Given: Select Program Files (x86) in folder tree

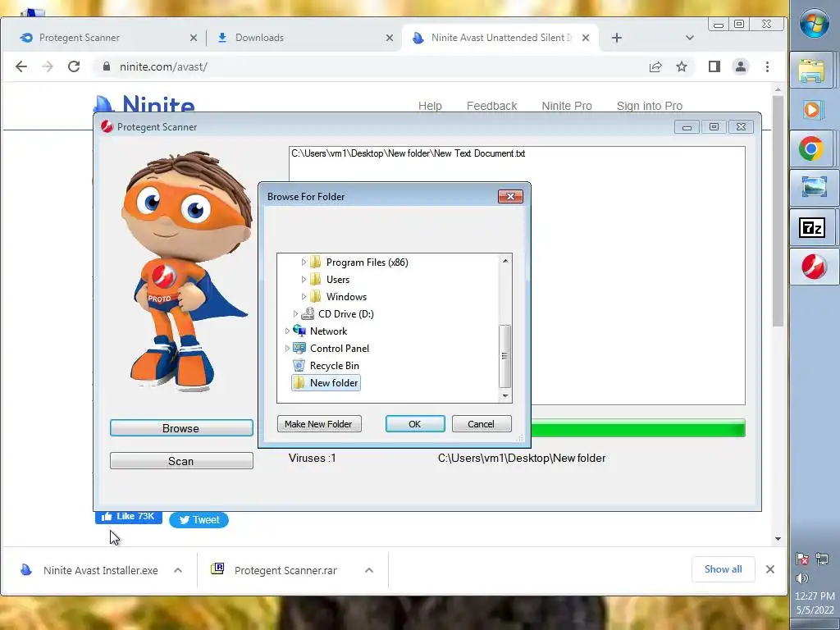Looking at the screenshot, I should (367, 262).
